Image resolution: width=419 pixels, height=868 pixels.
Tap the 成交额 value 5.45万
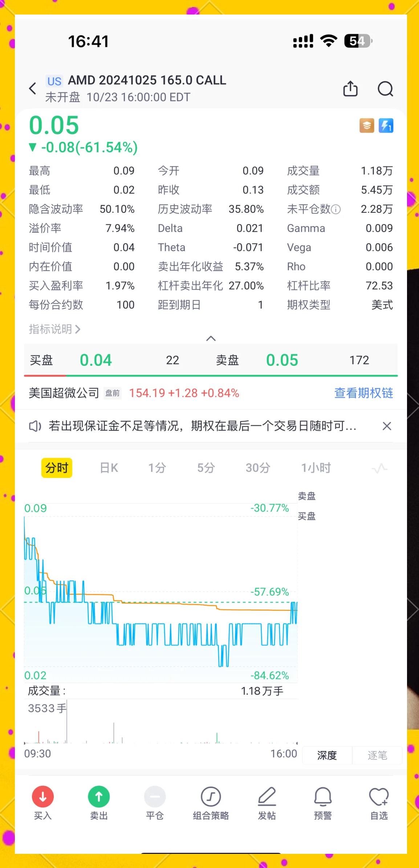377,190
